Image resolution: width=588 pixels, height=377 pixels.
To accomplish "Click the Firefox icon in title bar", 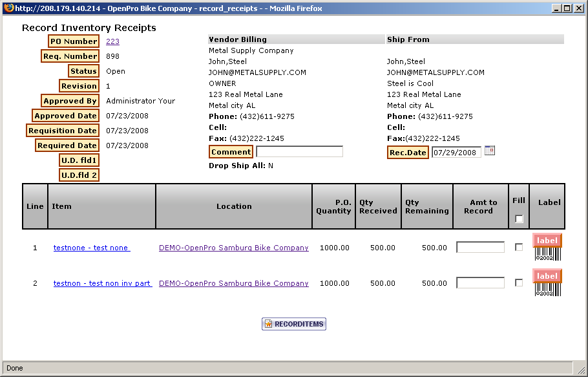I will (x=8, y=8).
